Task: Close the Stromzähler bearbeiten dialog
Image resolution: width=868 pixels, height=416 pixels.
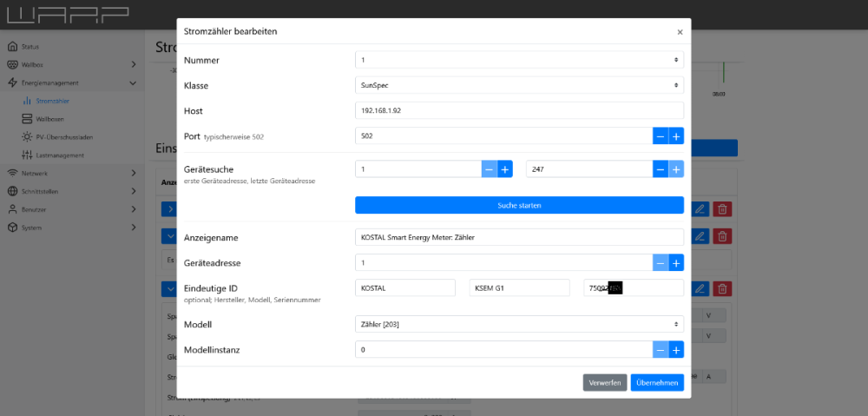Action: (680, 32)
